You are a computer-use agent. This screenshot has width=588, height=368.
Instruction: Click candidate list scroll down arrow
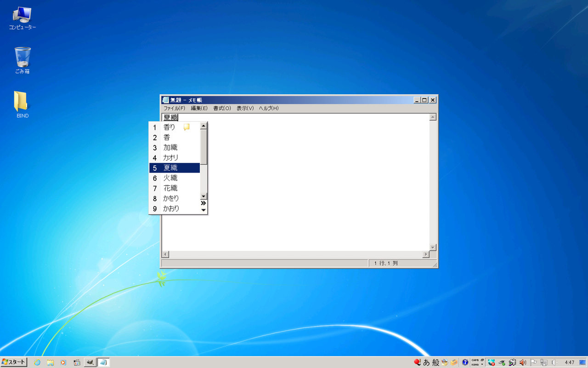[x=204, y=196]
